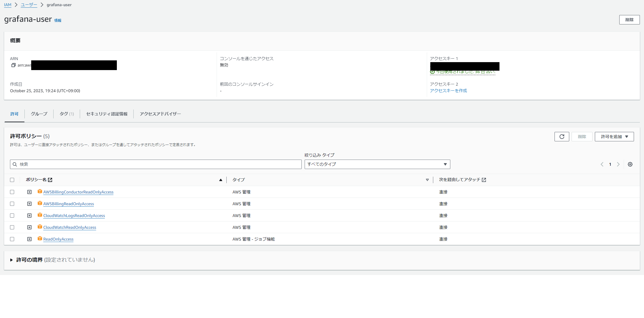Click the orange policy icon for ReadOnlyAccess
Viewport: 644px width, 318px height.
pyautogui.click(x=40, y=239)
